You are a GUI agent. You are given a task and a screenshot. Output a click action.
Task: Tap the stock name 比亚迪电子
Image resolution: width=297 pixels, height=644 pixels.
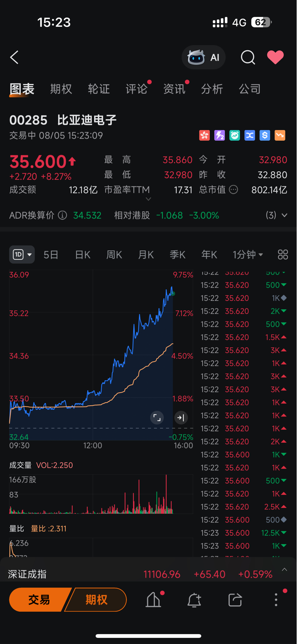[x=87, y=120]
